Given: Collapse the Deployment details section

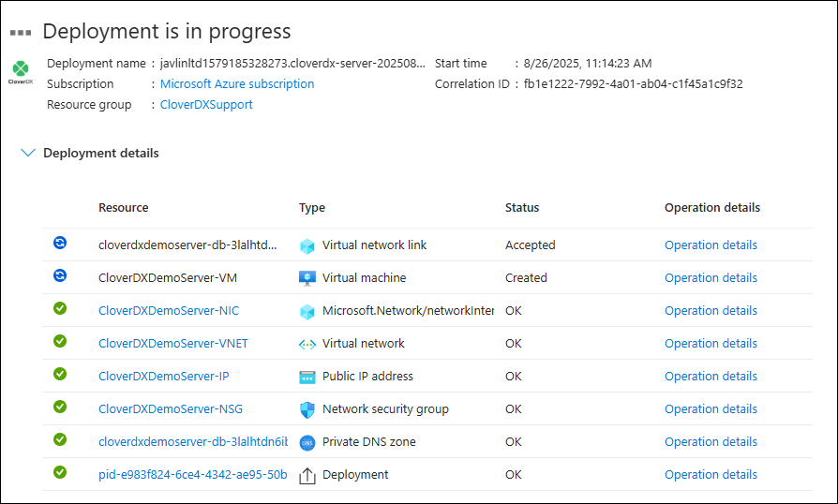Looking at the screenshot, I should [28, 154].
